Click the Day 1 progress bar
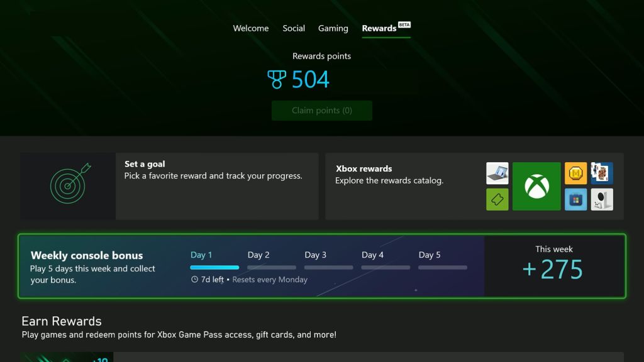Image resolution: width=644 pixels, height=362 pixels. [x=214, y=268]
